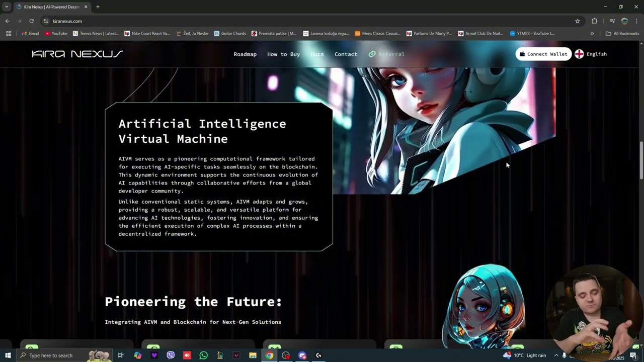Select the Kira Nexus browser tab
The height and width of the screenshot is (362, 644).
pyautogui.click(x=52, y=7)
